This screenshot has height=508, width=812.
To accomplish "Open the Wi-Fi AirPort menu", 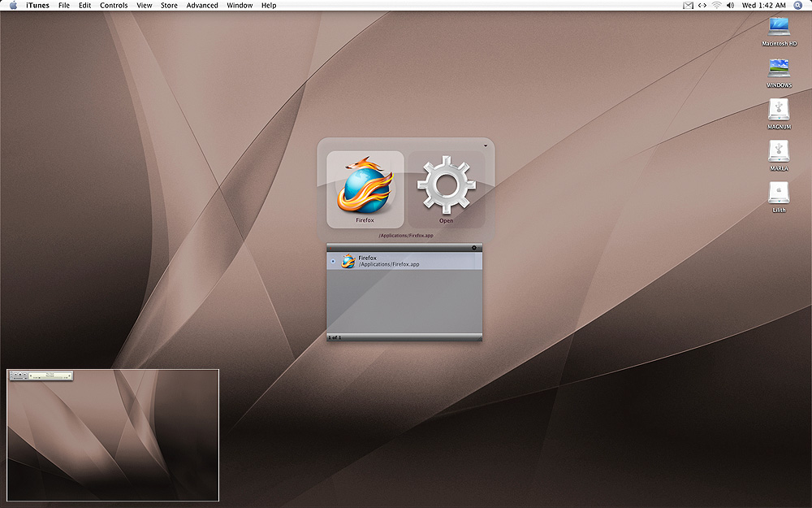I will coord(717,5).
